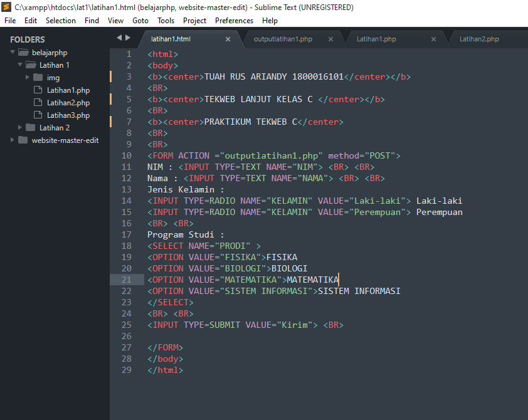Click the "SISTEM INFORMASI" value string on line 22

point(266,291)
